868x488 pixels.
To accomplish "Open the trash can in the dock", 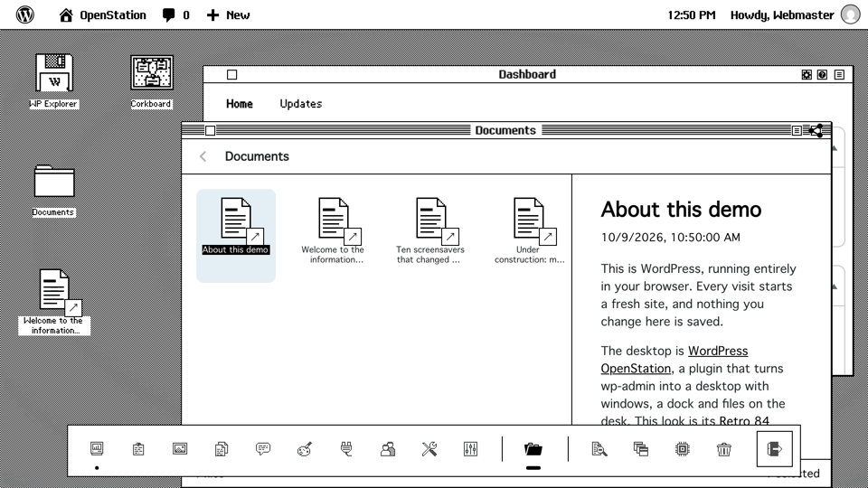I will pyautogui.click(x=723, y=449).
